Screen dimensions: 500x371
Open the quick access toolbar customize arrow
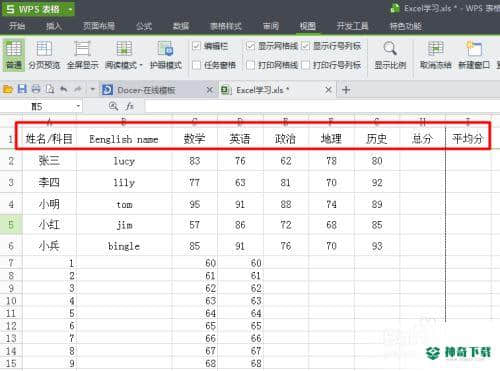pos(92,89)
